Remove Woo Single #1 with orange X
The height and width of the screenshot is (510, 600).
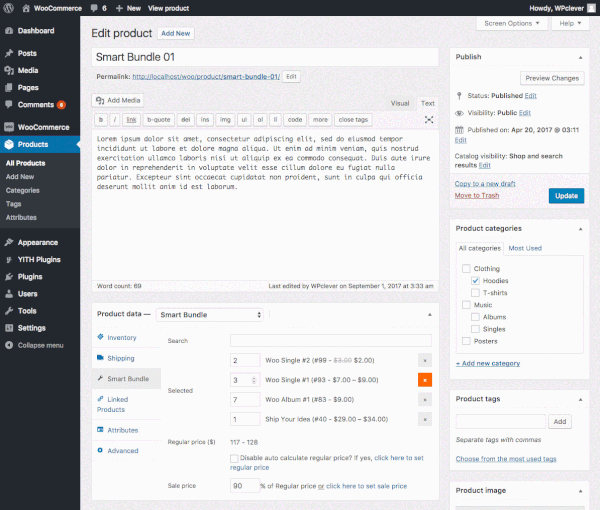tap(425, 380)
